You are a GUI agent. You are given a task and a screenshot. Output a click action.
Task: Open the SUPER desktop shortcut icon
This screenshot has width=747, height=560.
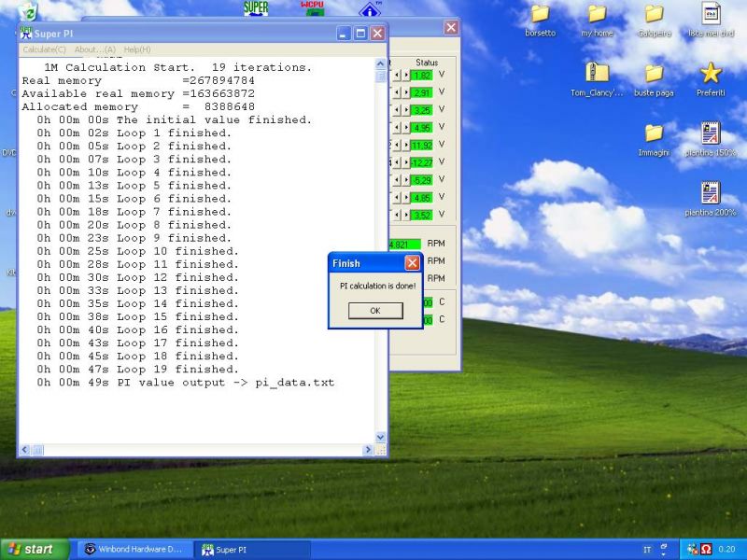point(256,8)
